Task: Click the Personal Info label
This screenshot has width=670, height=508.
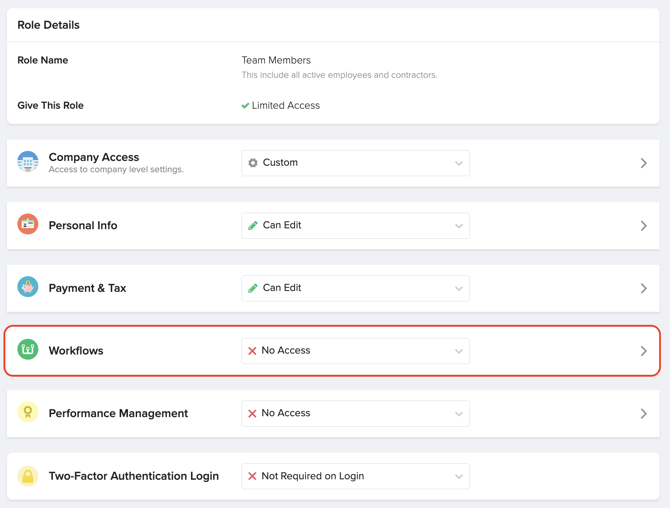Action: pos(83,225)
